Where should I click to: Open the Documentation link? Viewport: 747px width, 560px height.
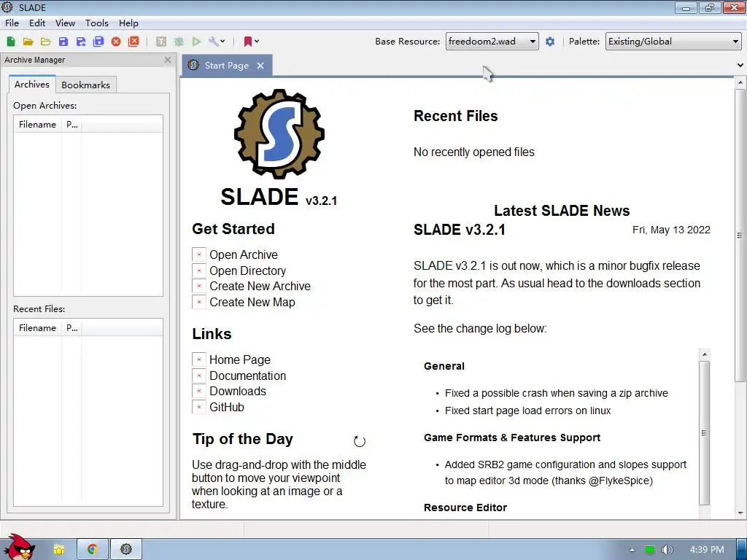click(x=248, y=376)
